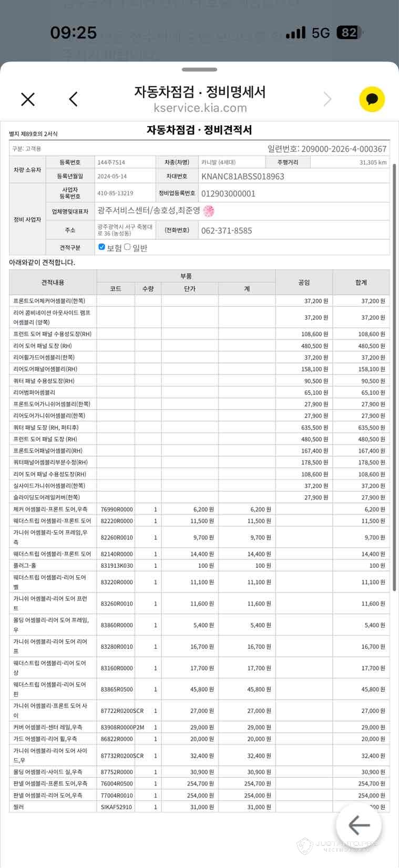Screen dimensions: 399x868
Task: Select part code 76004R0500
Action: pyautogui.click(x=117, y=783)
